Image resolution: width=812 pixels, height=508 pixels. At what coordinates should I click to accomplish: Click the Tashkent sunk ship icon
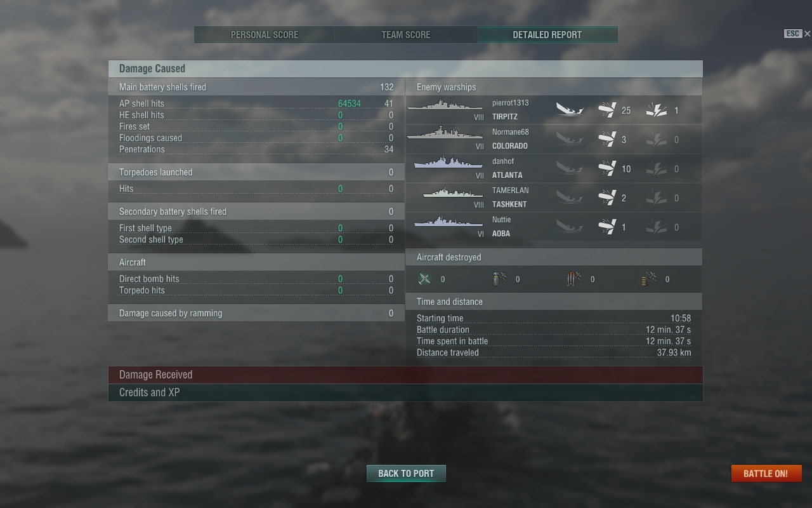click(x=570, y=197)
